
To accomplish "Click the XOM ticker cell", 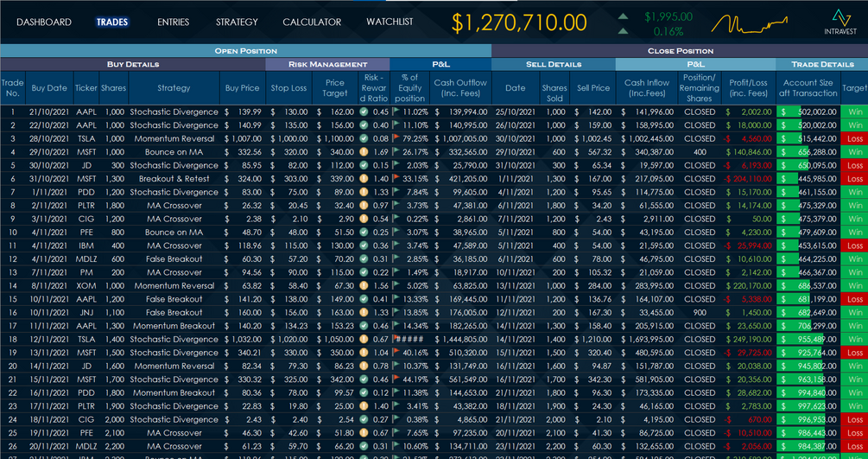I will click(x=86, y=285).
